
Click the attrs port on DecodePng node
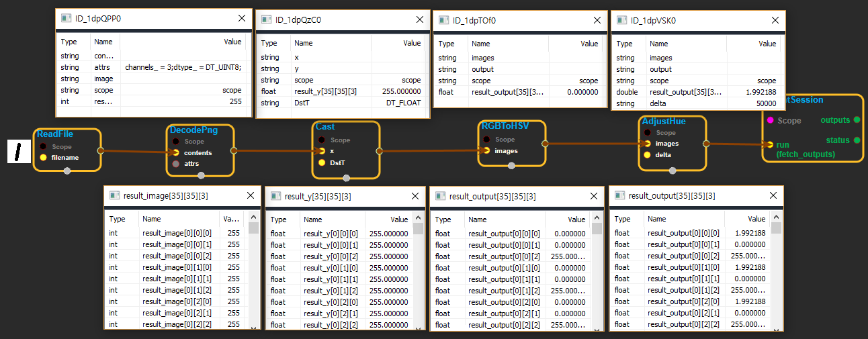176,164
